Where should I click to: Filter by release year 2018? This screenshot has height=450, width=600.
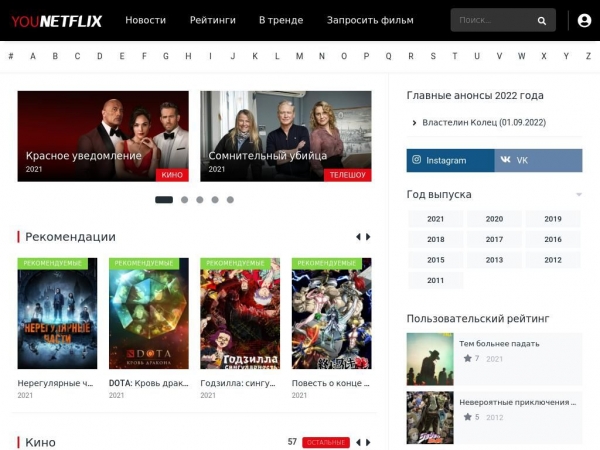(435, 239)
